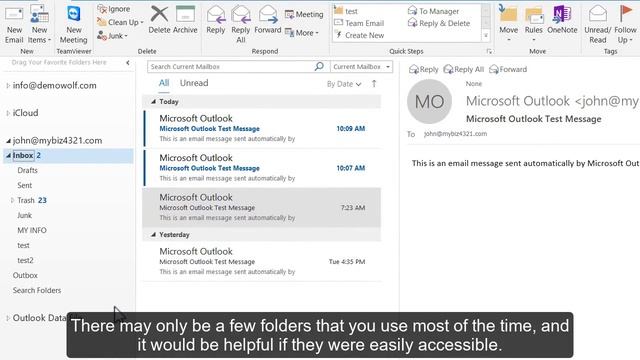Open the New Items menu
Screen dimensions: 640x360
tap(39, 25)
